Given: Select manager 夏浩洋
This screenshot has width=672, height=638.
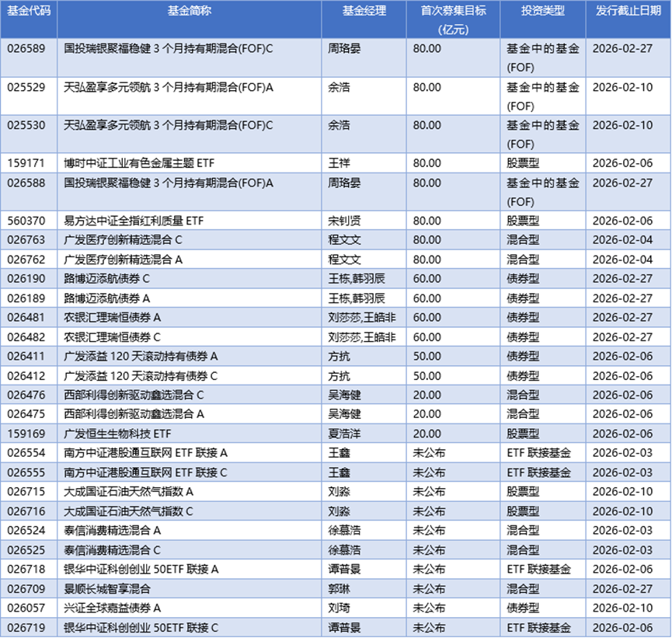Looking at the screenshot, I should tap(339, 433).
